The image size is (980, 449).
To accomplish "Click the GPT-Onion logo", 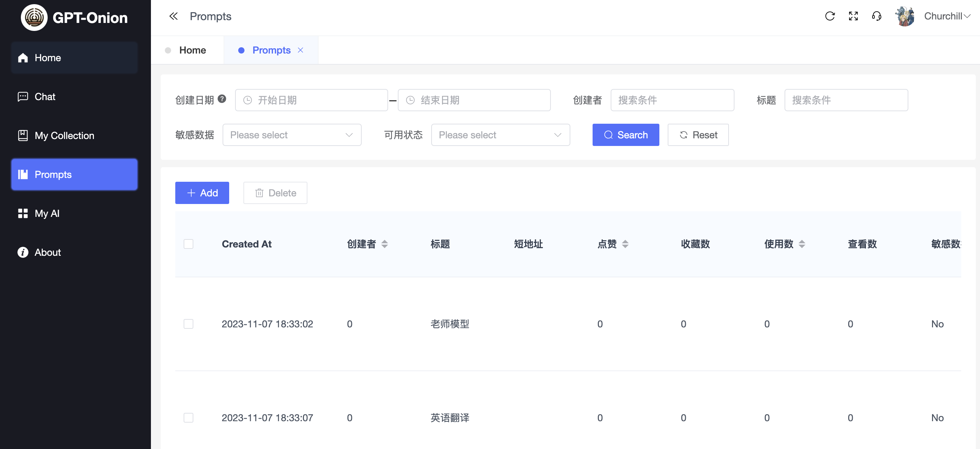I will [34, 17].
